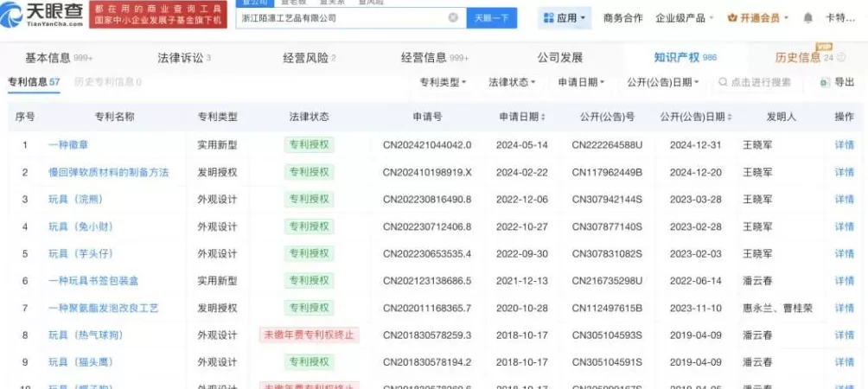The width and height of the screenshot is (868, 389).
Task: Open patent 玩具（兔小财）
Action: click(80, 226)
